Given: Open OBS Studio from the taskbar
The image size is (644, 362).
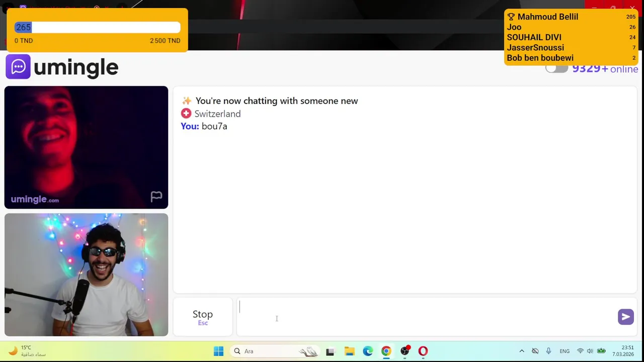Looking at the screenshot, I should click(x=405, y=351).
